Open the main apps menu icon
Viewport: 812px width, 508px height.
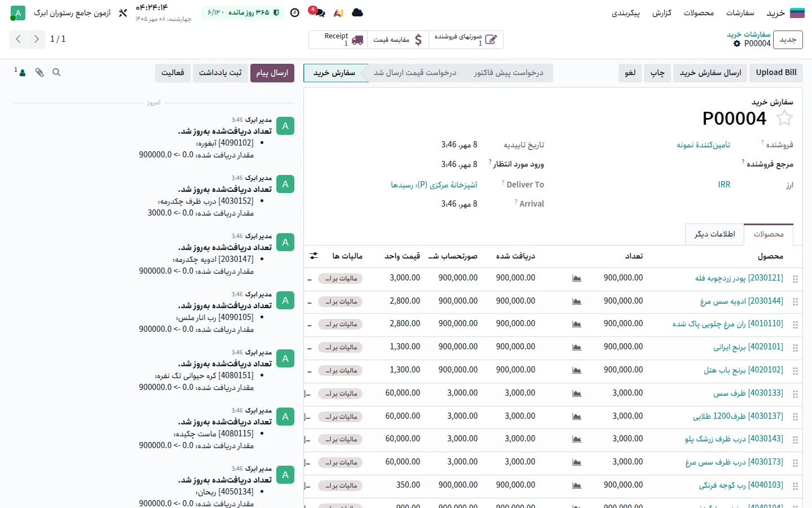tap(797, 12)
